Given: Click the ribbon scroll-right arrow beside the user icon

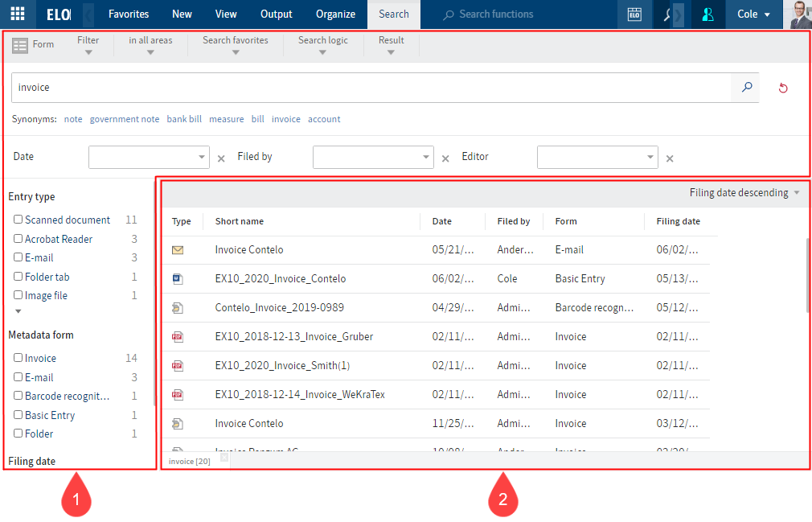Looking at the screenshot, I should (678, 14).
